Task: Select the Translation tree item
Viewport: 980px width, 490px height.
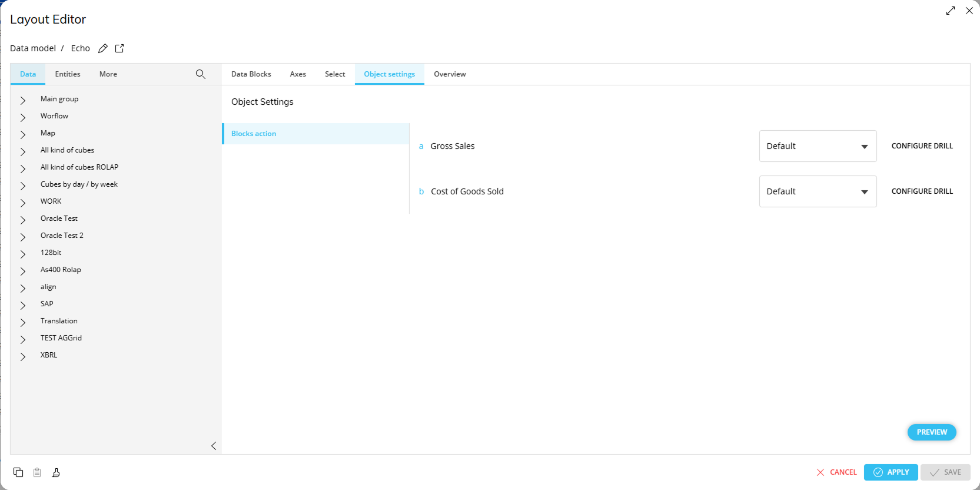Action: click(x=59, y=321)
